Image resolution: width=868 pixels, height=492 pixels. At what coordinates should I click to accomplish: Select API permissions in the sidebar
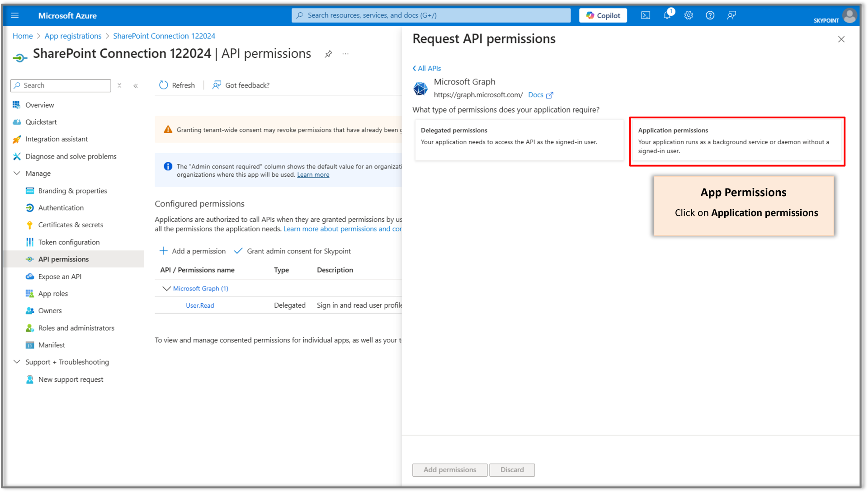coord(63,259)
